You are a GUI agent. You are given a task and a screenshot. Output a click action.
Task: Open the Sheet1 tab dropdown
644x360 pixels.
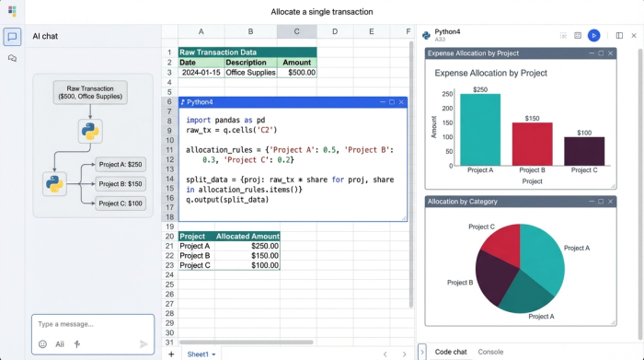coord(213,354)
